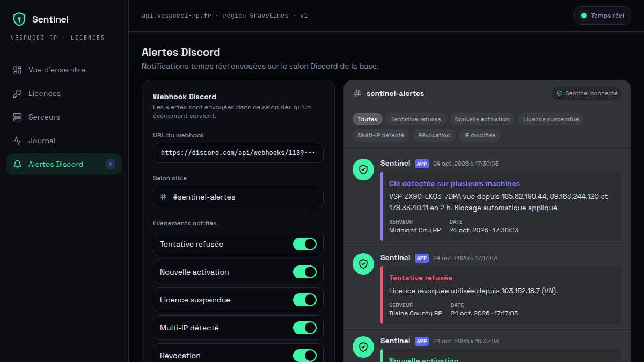Image resolution: width=644 pixels, height=362 pixels.
Task: Click the Serveurs rack icon
Action: click(x=18, y=117)
